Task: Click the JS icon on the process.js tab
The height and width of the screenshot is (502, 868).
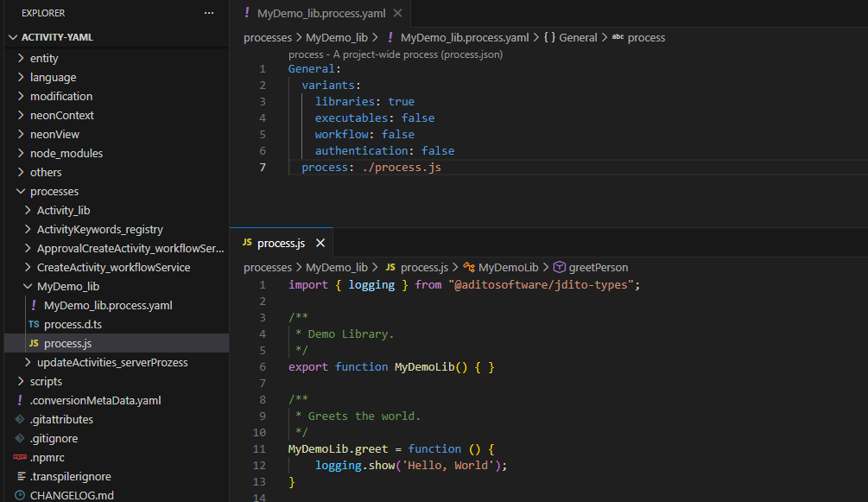Action: coord(249,243)
